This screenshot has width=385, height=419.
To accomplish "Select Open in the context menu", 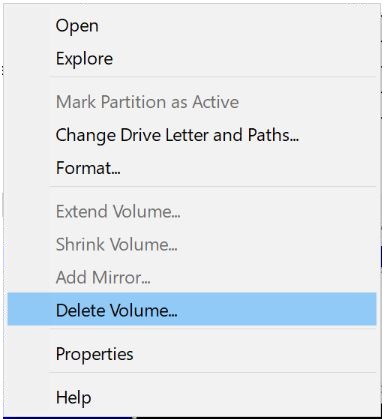I will [192, 26].
